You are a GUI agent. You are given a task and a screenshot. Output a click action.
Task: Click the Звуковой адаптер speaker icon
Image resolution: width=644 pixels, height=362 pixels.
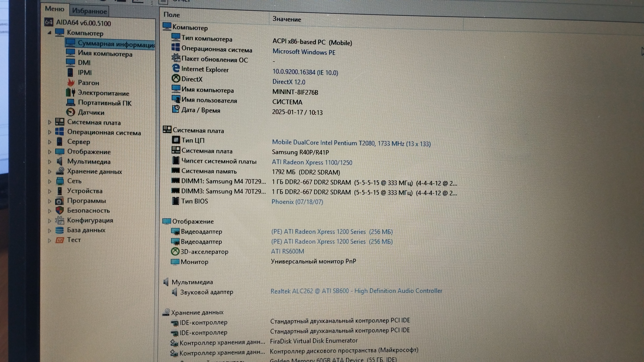coord(174,292)
